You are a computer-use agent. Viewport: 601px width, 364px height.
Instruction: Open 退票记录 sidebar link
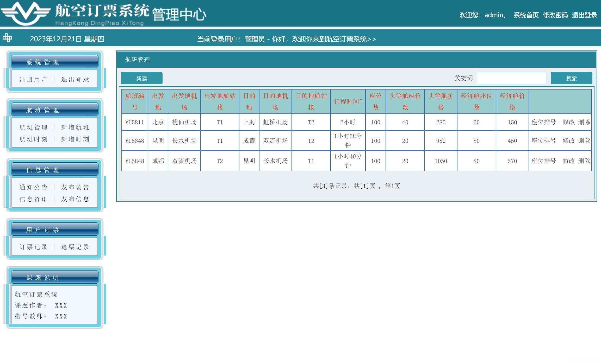tap(75, 247)
